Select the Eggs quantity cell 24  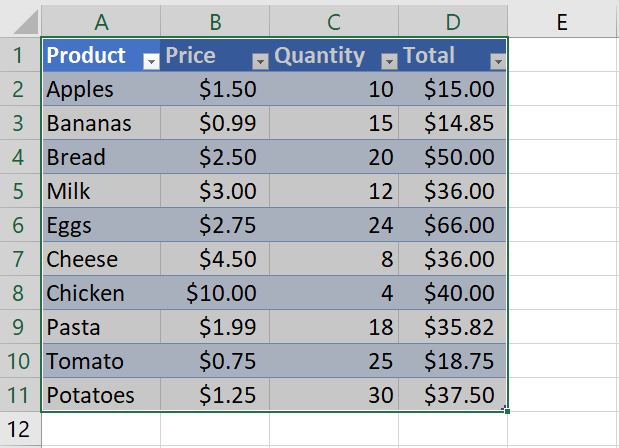pyautogui.click(x=334, y=225)
